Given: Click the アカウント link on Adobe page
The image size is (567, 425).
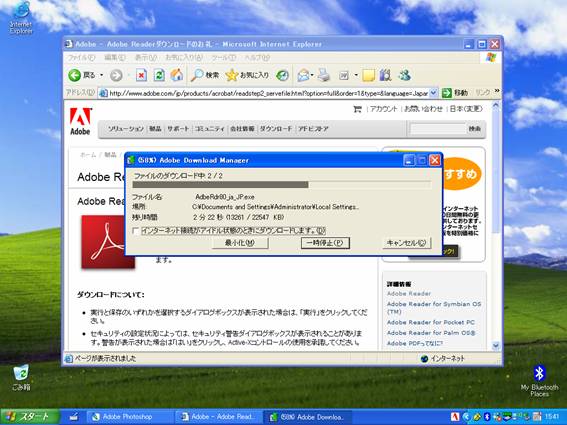Looking at the screenshot, I should click(384, 109).
